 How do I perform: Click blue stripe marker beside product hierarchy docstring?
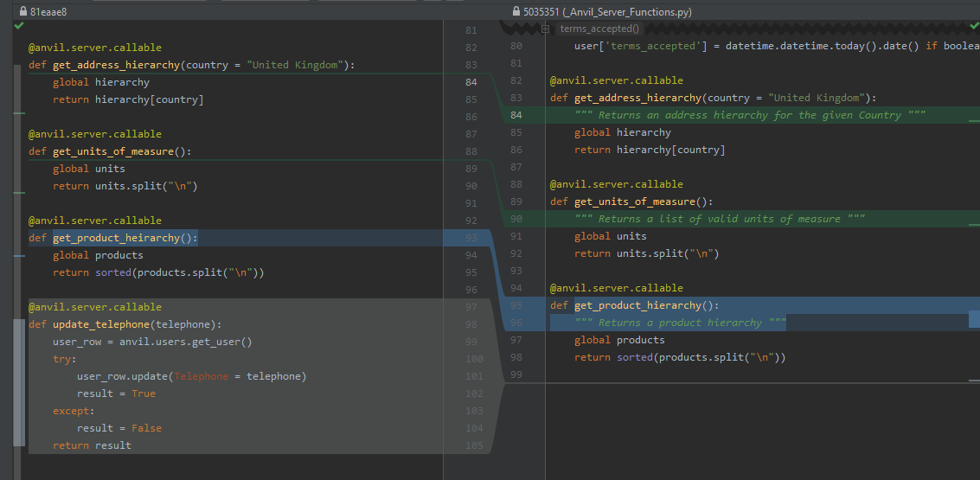[974, 319]
